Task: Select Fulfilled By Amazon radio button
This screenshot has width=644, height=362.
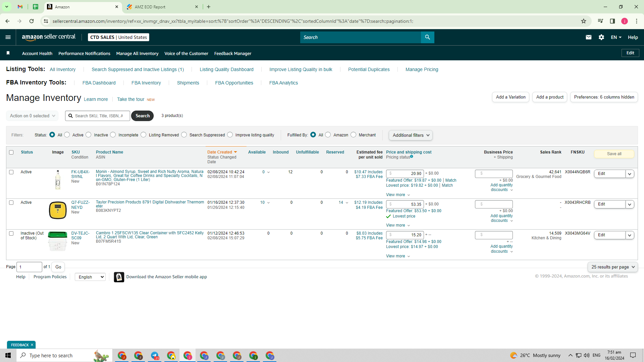Action: pyautogui.click(x=328, y=135)
